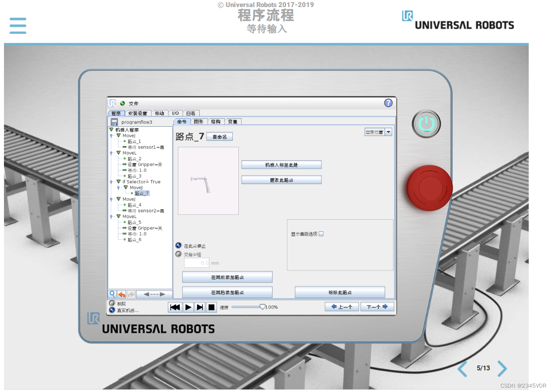553x392 pixels.
Task: Select the 交融半径 radio button
Action: (x=178, y=254)
